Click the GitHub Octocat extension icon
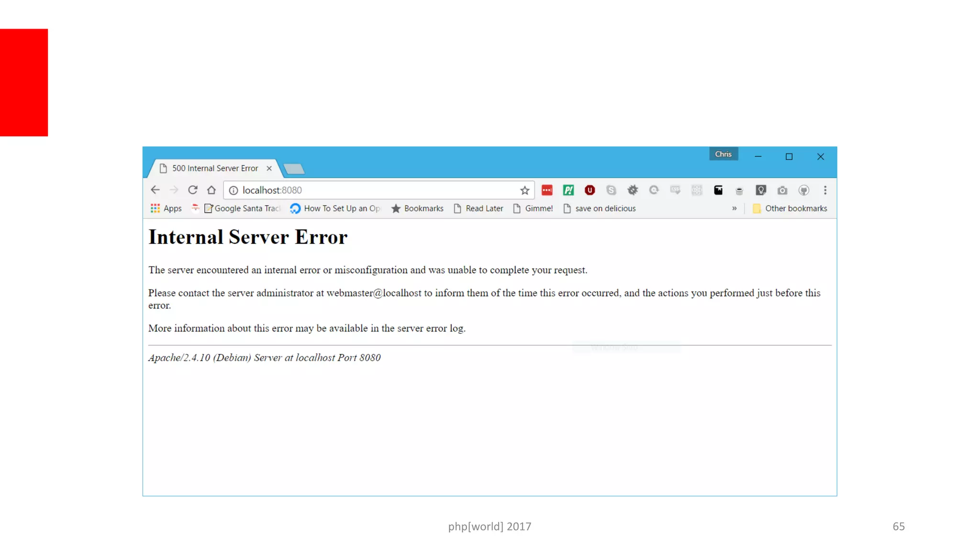The width and height of the screenshot is (980, 551). pos(804,190)
